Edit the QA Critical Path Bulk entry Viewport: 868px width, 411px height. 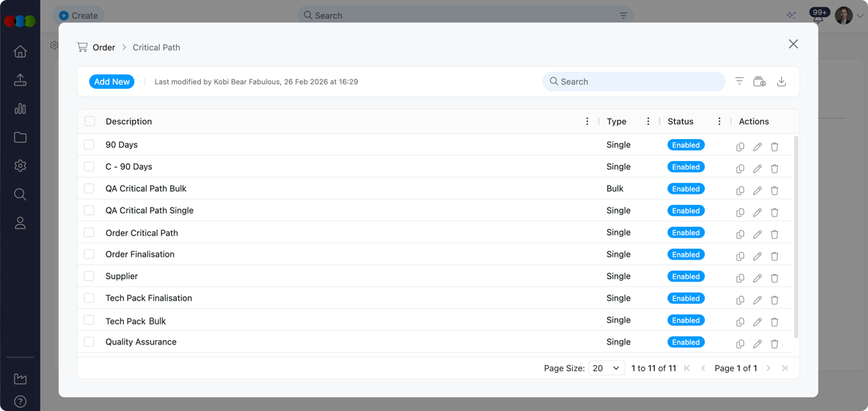click(757, 190)
